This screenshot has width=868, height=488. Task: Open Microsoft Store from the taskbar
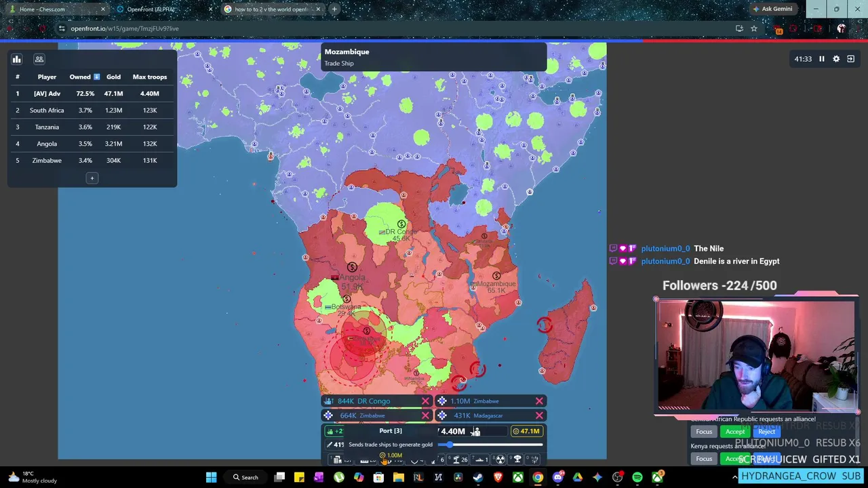coord(378,478)
